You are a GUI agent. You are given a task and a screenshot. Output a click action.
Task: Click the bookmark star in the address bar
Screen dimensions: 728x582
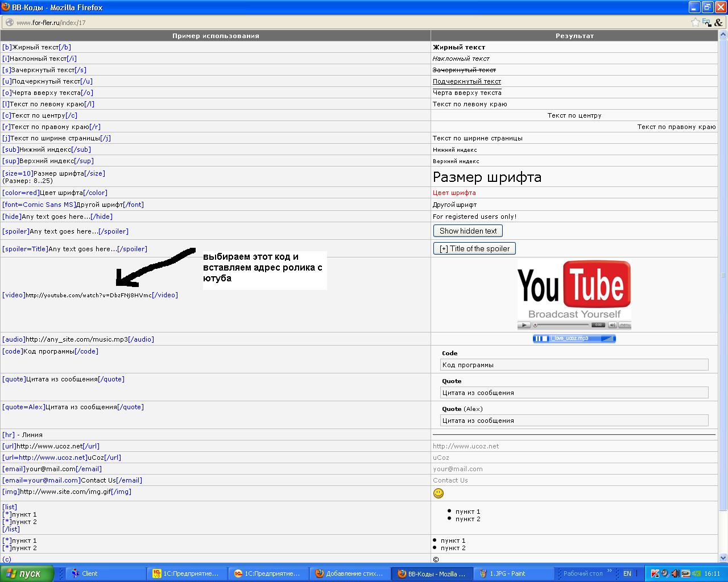point(696,23)
